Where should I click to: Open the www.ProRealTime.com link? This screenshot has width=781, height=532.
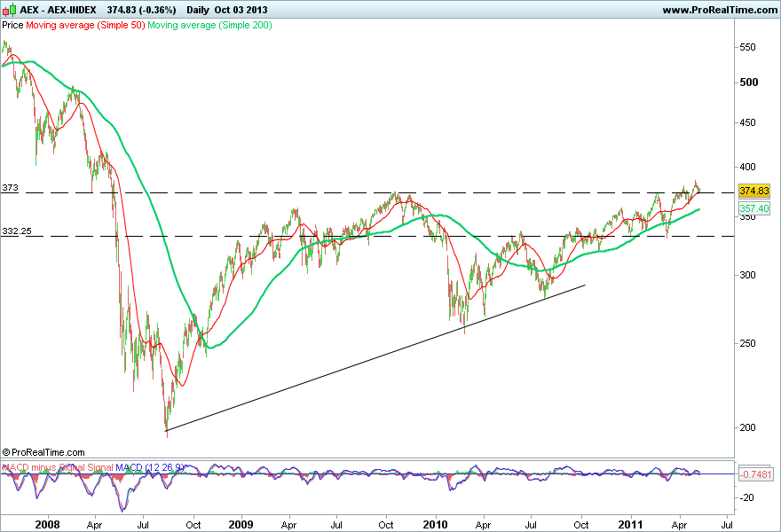pyautogui.click(x=720, y=10)
